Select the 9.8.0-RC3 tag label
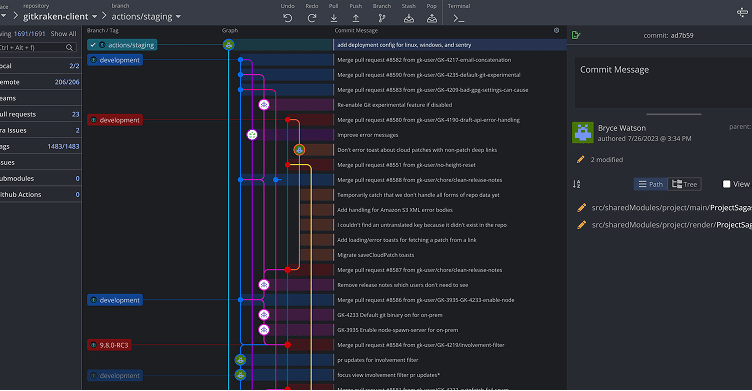 (x=109, y=345)
